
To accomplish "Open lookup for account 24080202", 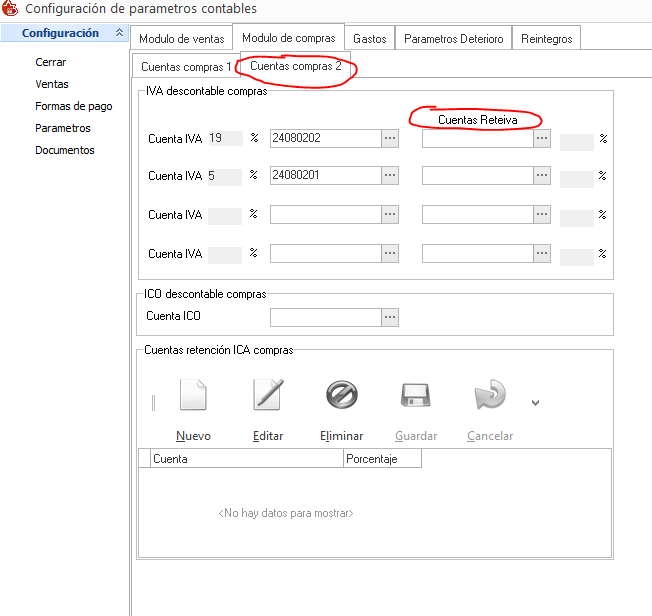I will 390,139.
